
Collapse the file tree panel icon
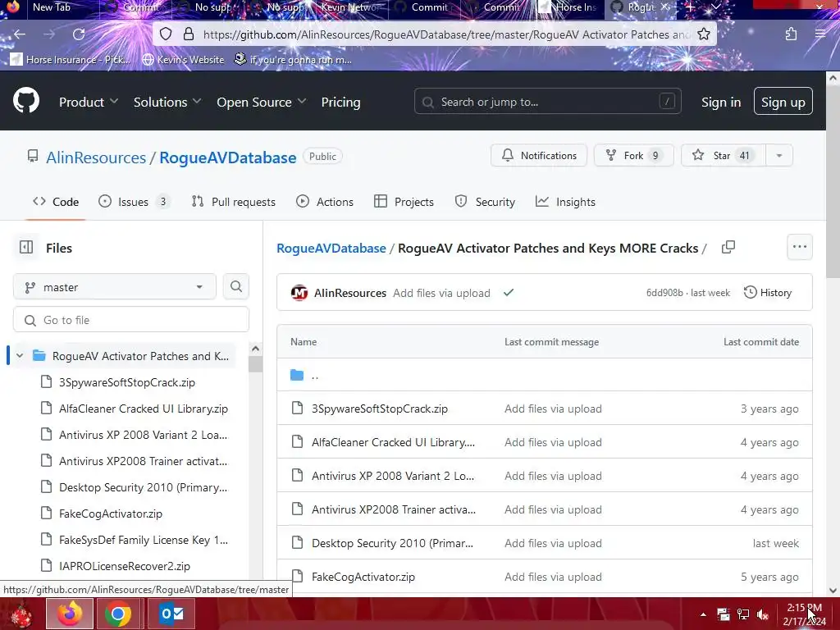(x=26, y=247)
